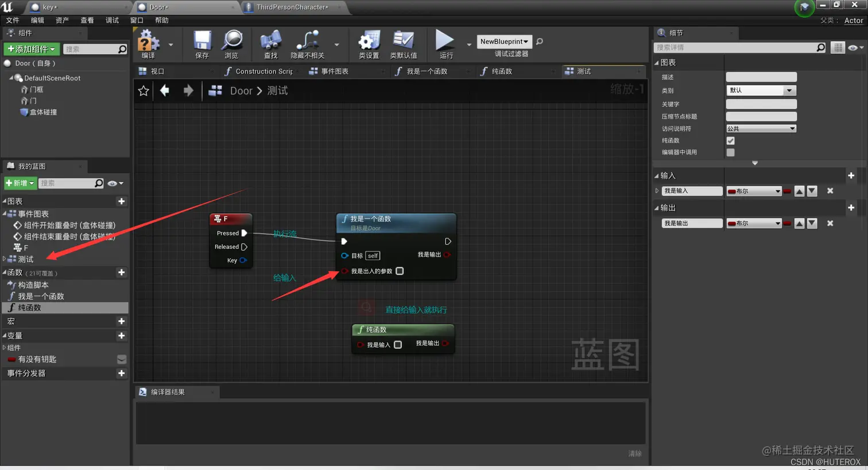
Task: Open the 访问说明符 access specifier dropdown
Action: pyautogui.click(x=761, y=129)
